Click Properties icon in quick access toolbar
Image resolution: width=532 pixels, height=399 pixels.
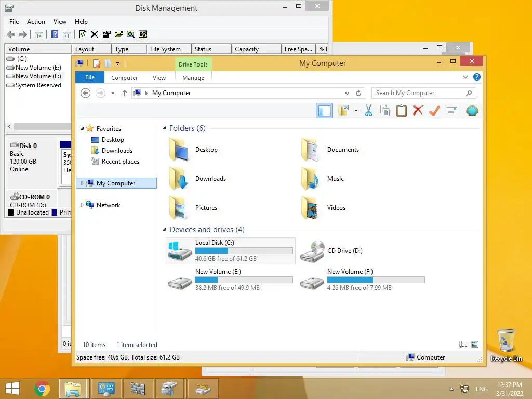point(96,63)
